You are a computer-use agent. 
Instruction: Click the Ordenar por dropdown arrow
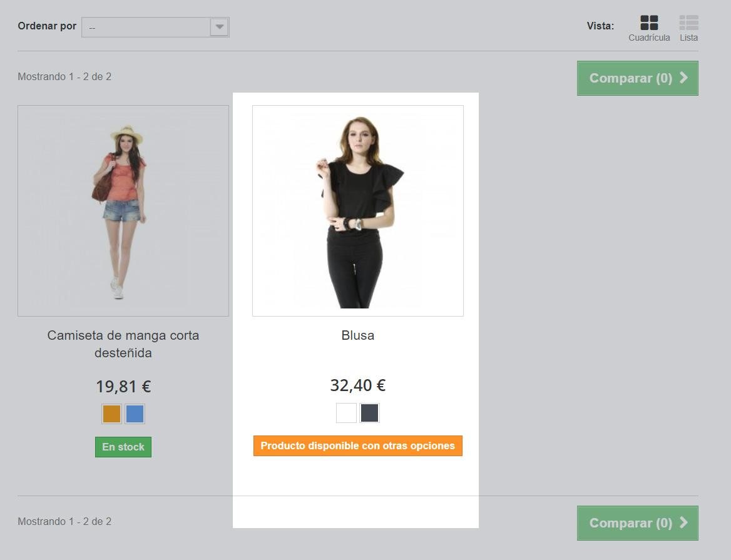[x=219, y=27]
